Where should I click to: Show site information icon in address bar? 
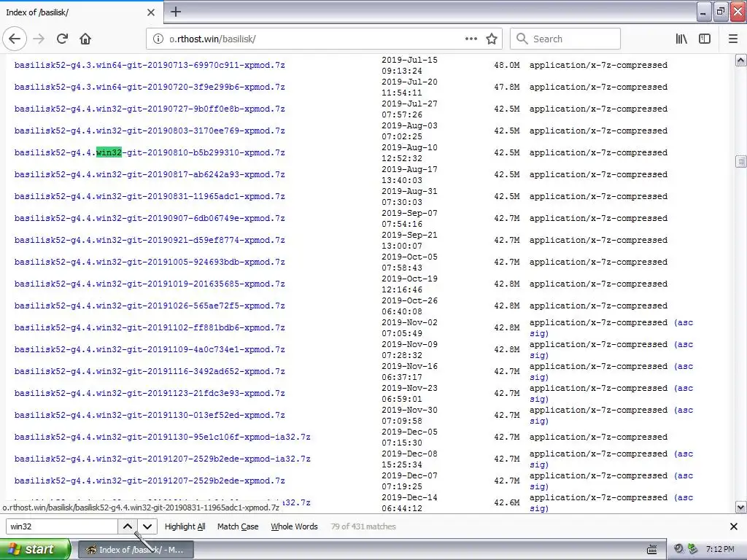tap(158, 39)
